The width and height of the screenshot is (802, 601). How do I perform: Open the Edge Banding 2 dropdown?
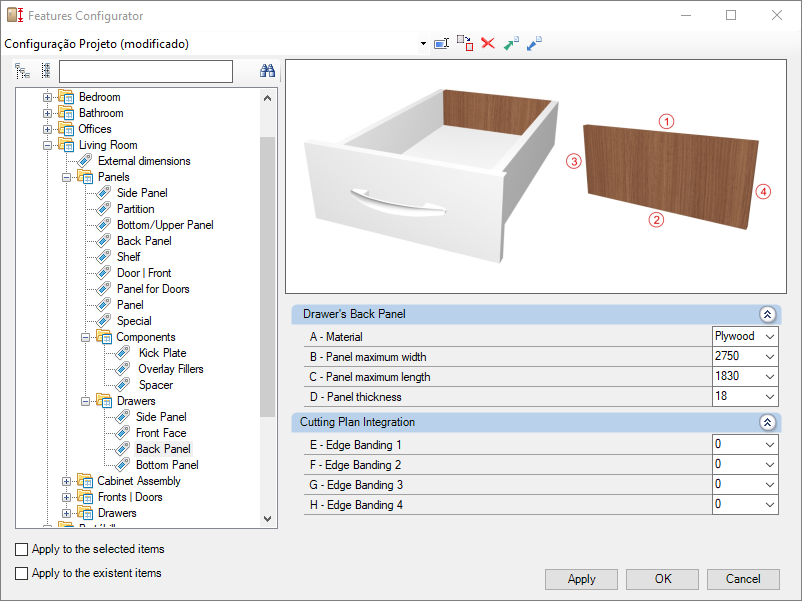click(770, 464)
